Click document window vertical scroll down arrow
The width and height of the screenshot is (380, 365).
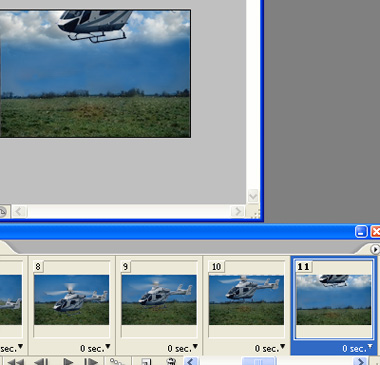pyautogui.click(x=253, y=196)
